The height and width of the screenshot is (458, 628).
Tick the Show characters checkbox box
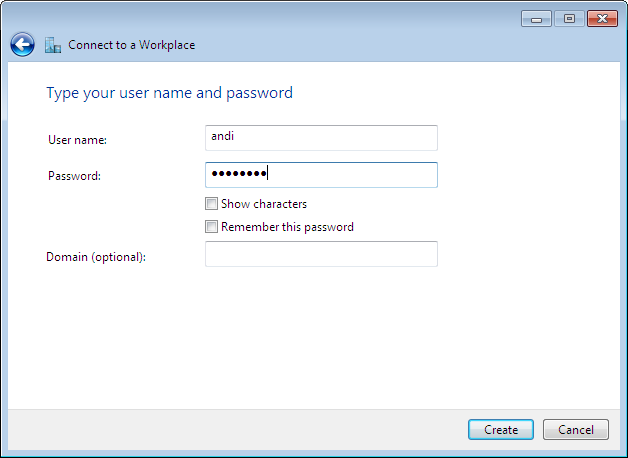click(x=211, y=204)
